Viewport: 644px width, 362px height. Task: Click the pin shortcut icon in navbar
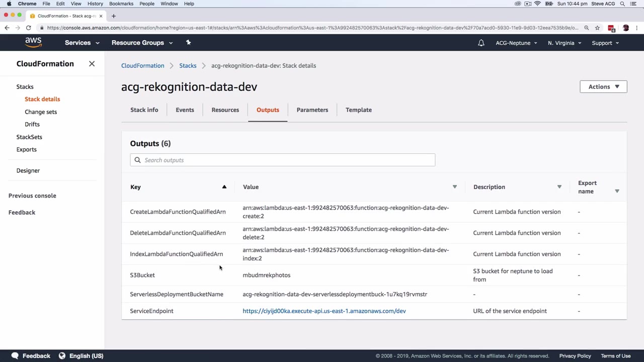(188, 43)
